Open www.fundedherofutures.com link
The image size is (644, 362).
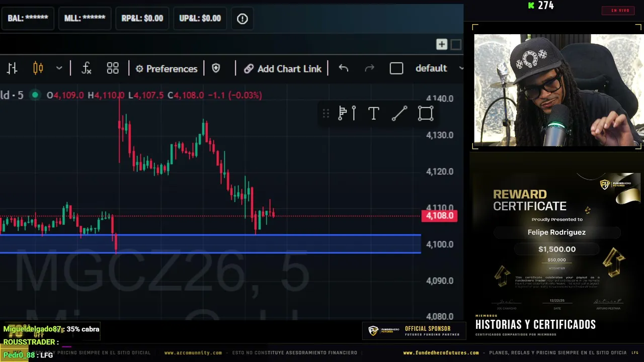(x=441, y=353)
